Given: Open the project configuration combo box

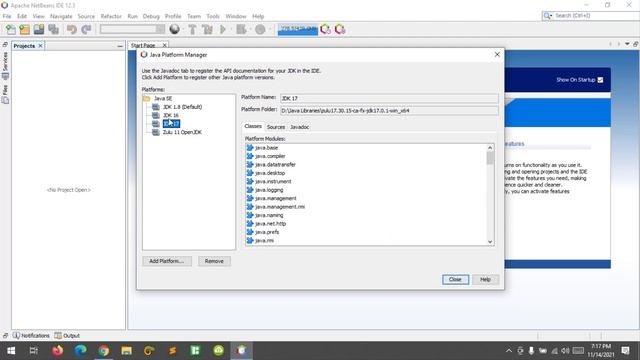Looking at the screenshot, I should (132, 29).
